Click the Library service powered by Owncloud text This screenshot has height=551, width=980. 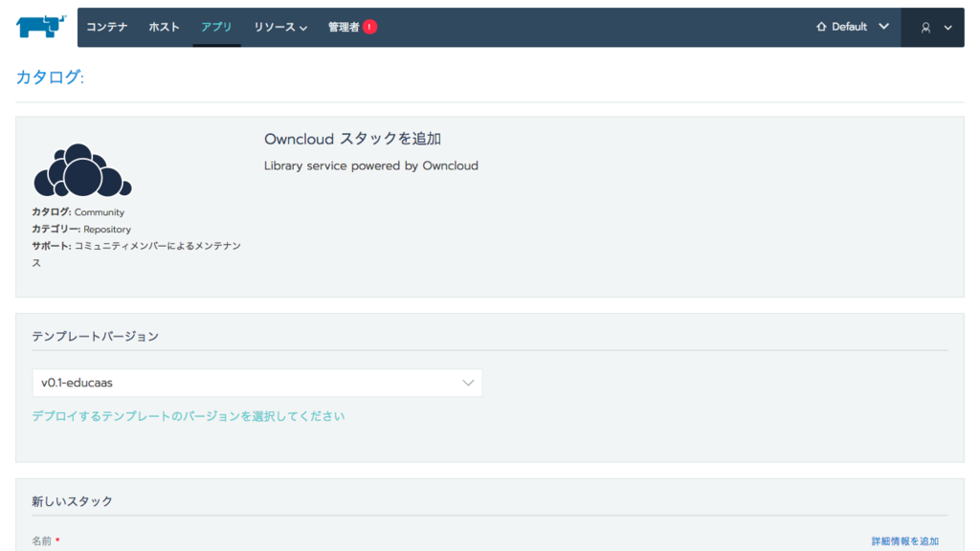[371, 165]
